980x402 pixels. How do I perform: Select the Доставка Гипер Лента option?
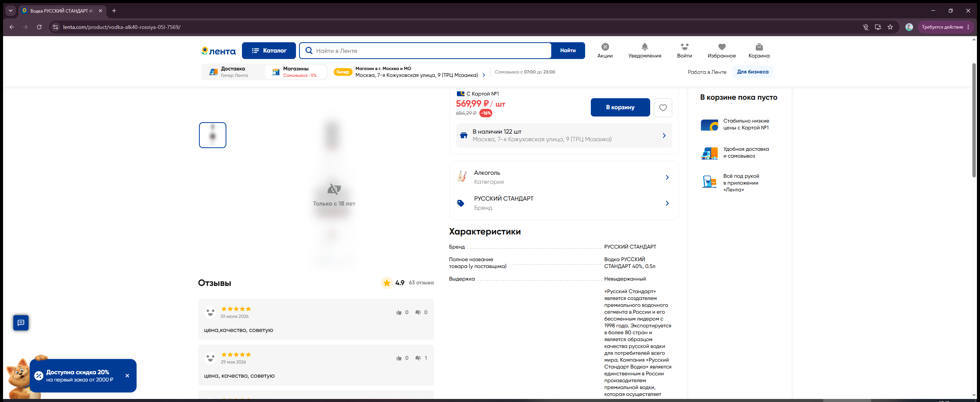233,72
